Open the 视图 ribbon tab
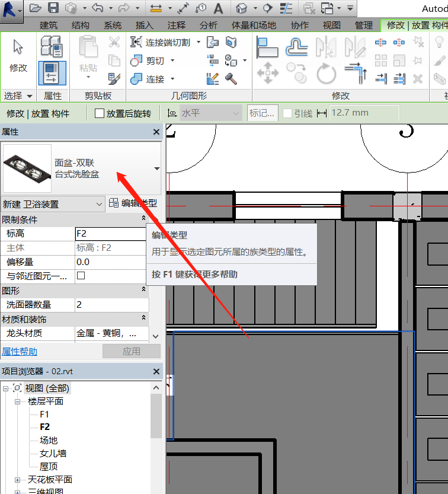 point(332,26)
